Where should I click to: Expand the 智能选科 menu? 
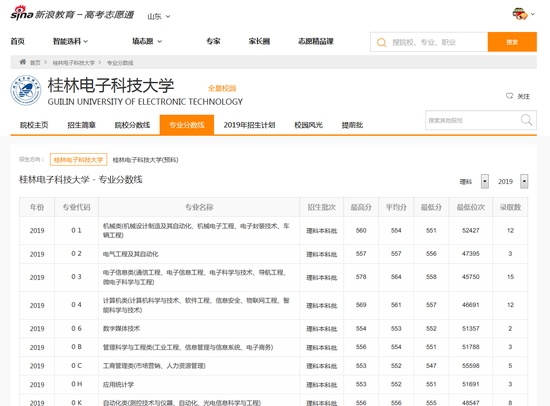70,41
